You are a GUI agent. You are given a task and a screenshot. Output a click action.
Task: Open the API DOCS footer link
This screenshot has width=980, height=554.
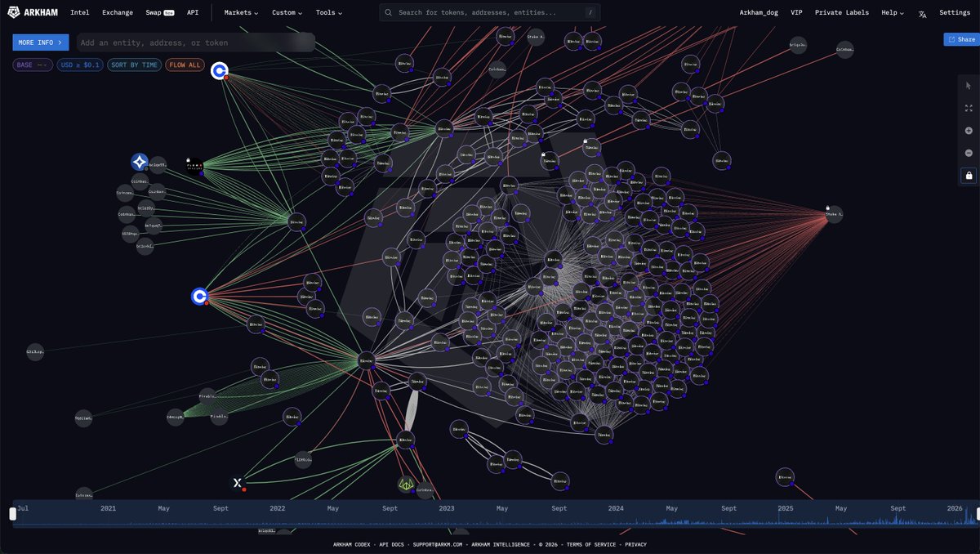[x=394, y=544]
